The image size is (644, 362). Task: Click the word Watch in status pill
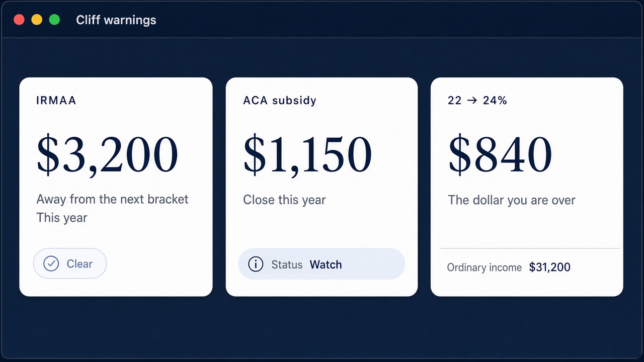(326, 264)
